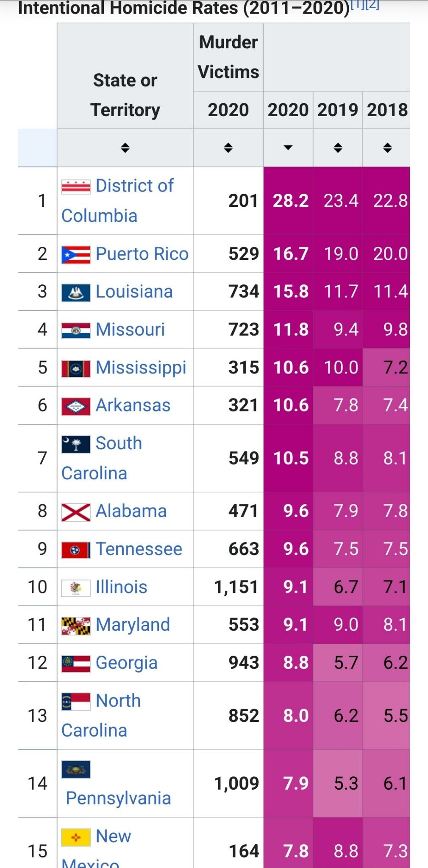Click the Louisiana flag icon
The height and width of the screenshot is (868, 428).
coord(75,292)
